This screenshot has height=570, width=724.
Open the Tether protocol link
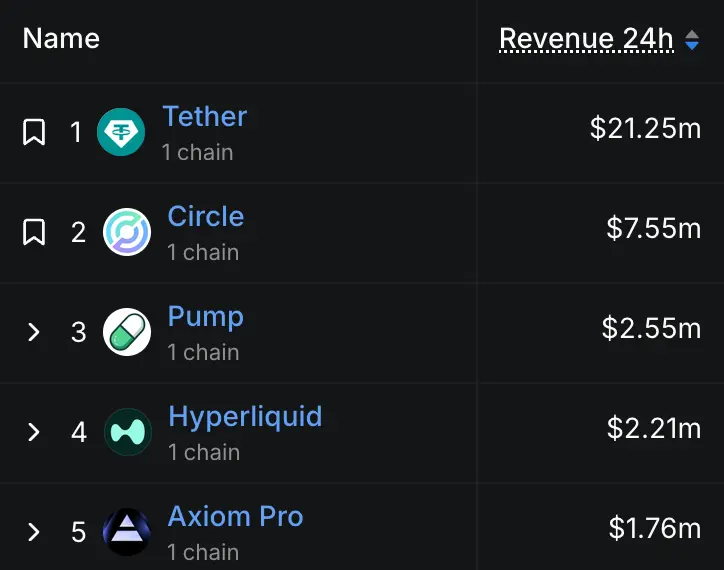pos(205,116)
